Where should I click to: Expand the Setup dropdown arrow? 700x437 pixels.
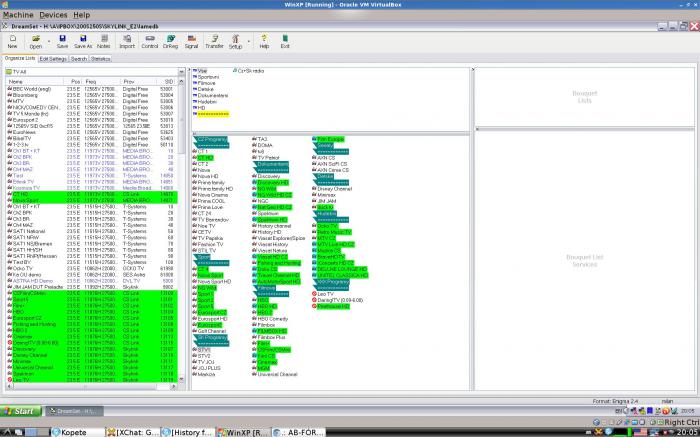coord(248,42)
